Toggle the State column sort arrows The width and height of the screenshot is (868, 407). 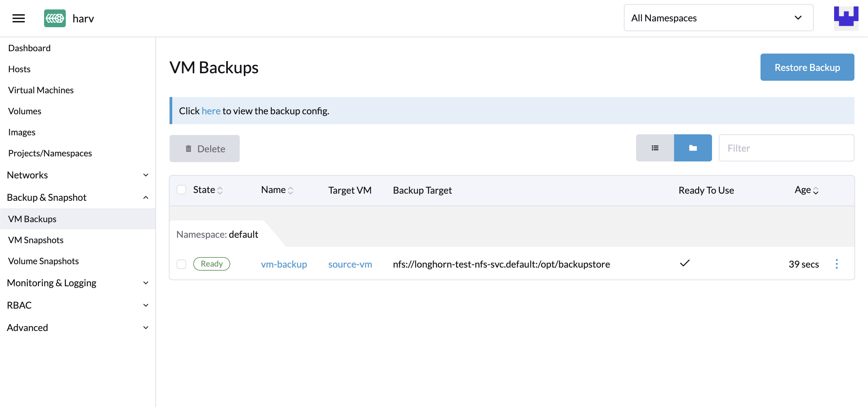tap(220, 190)
